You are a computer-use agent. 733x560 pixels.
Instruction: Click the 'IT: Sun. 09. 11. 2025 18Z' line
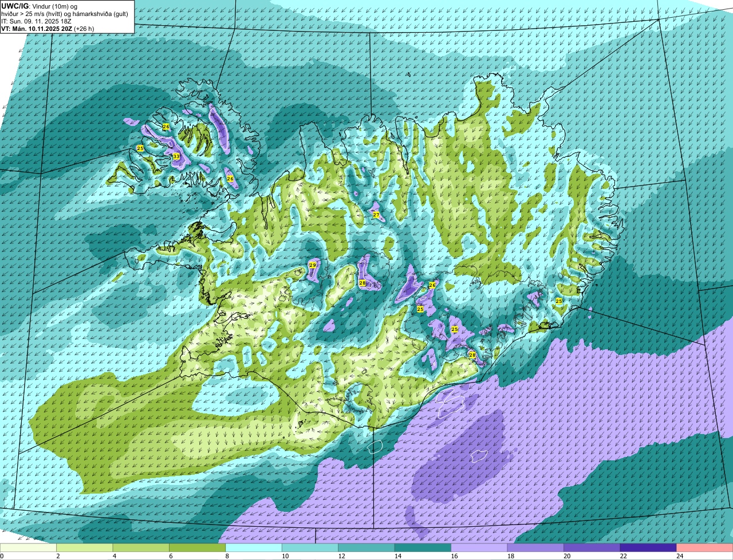37,21
